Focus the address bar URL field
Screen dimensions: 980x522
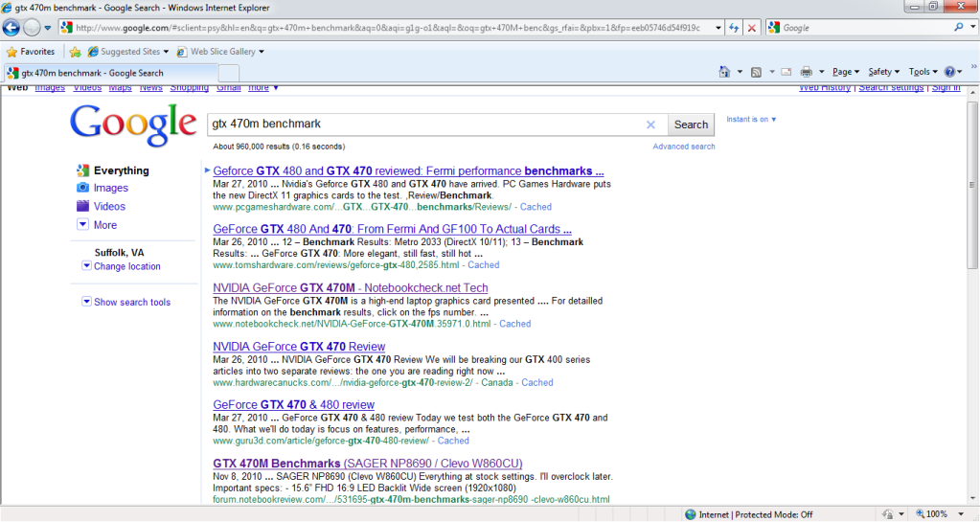pyautogui.click(x=388, y=28)
